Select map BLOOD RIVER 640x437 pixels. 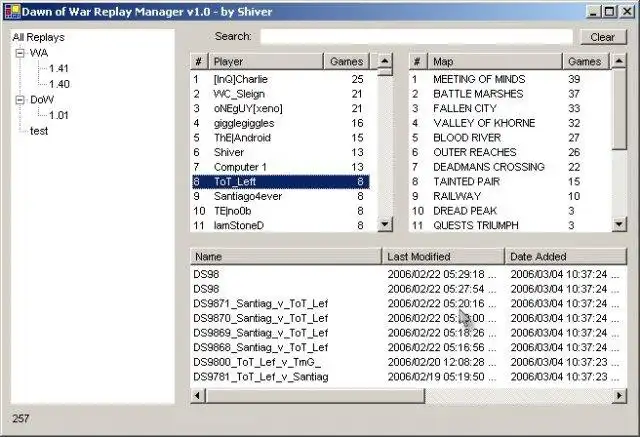pyautogui.click(x=510, y=138)
